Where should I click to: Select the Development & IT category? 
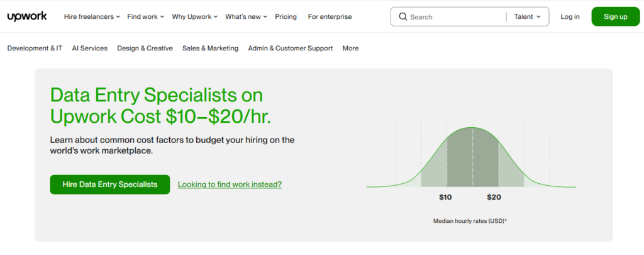pyautogui.click(x=35, y=48)
